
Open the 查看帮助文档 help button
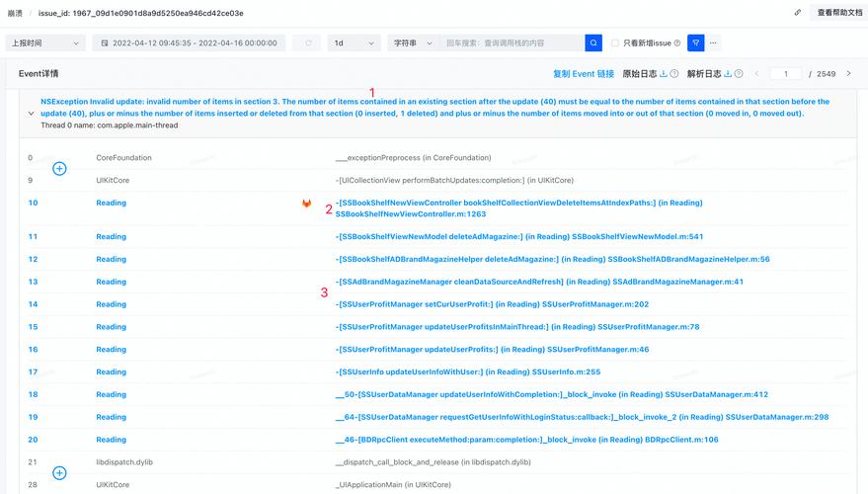[837, 13]
